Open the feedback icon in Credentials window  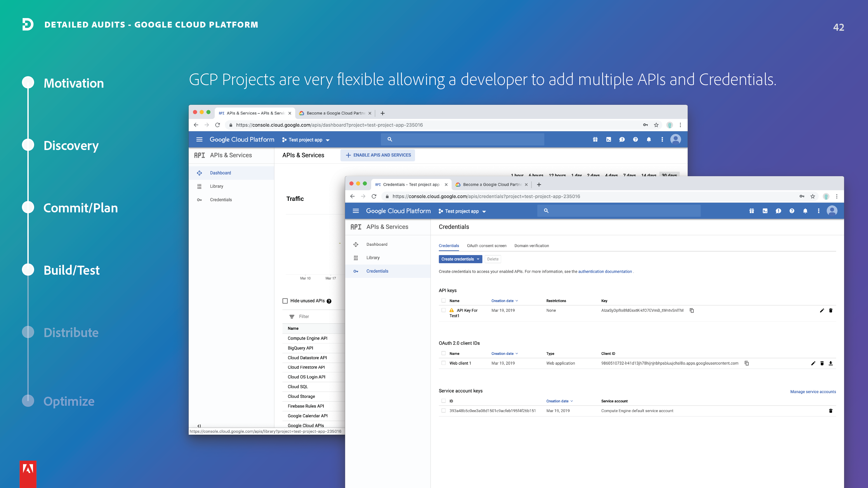click(x=778, y=211)
